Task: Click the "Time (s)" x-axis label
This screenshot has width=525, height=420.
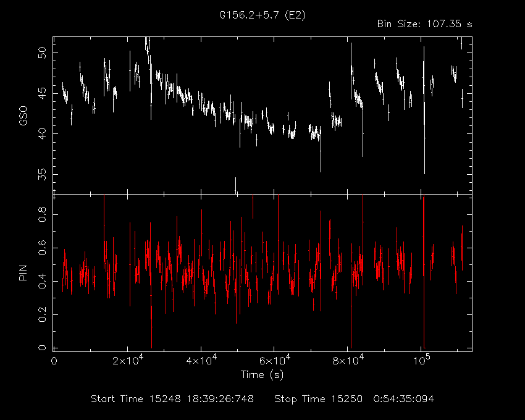Action: coord(262,374)
